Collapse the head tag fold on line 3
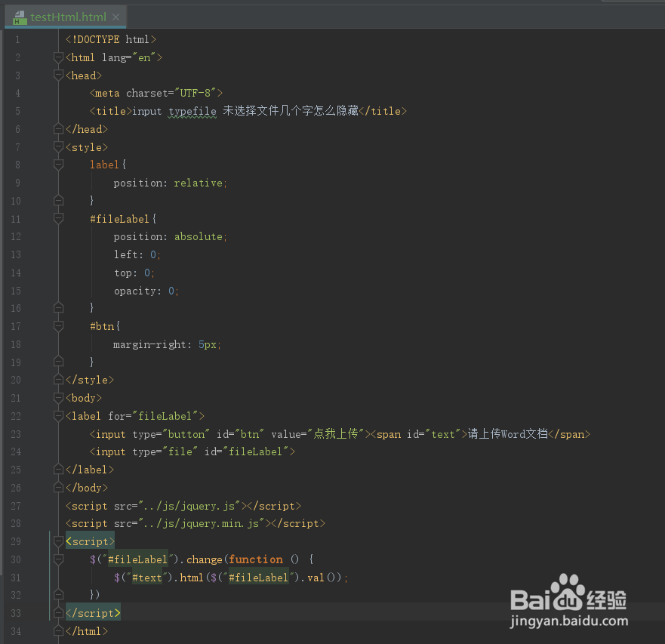The height and width of the screenshot is (644, 665). [x=59, y=75]
